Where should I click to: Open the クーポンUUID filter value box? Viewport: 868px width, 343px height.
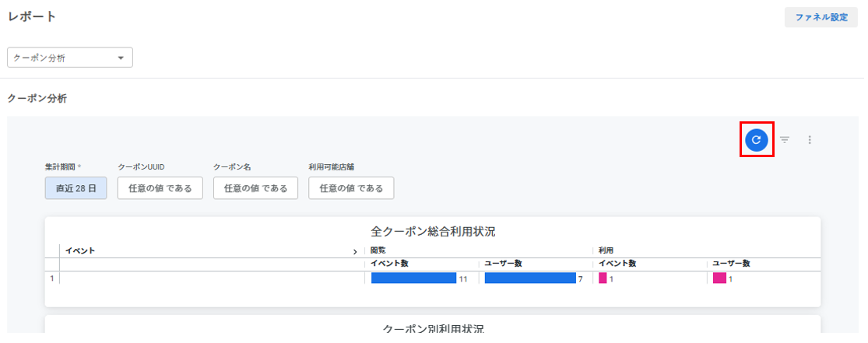pyautogui.click(x=160, y=188)
